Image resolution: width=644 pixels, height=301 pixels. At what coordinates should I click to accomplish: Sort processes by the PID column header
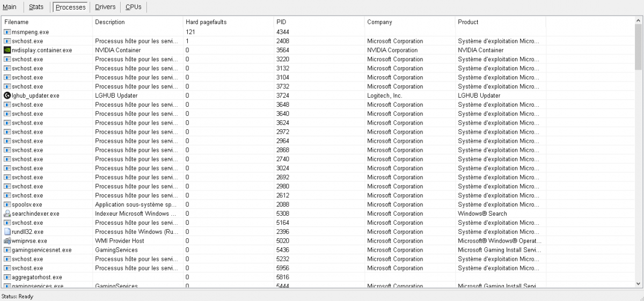tap(319, 22)
